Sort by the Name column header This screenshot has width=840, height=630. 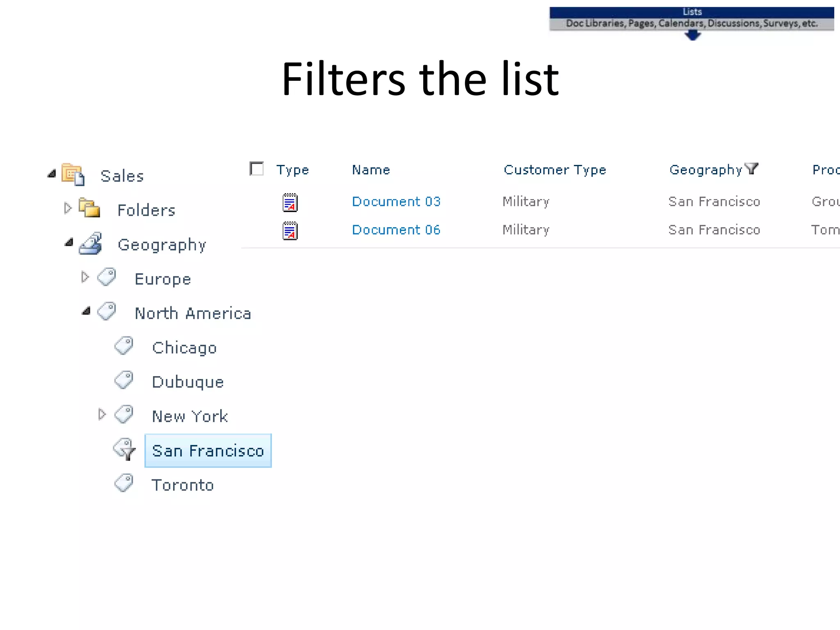(x=371, y=170)
